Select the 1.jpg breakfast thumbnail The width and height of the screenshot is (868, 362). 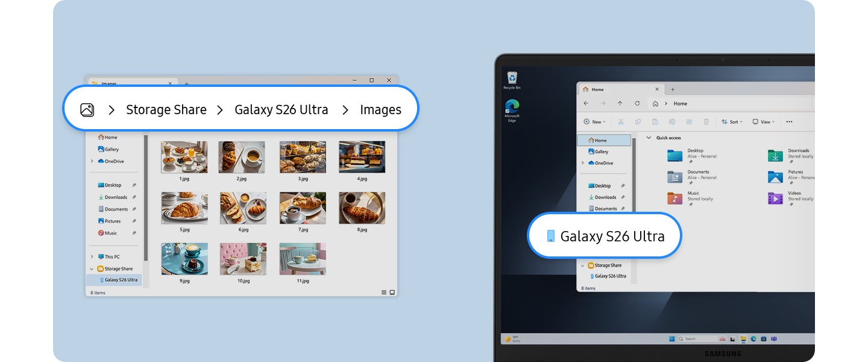click(184, 157)
